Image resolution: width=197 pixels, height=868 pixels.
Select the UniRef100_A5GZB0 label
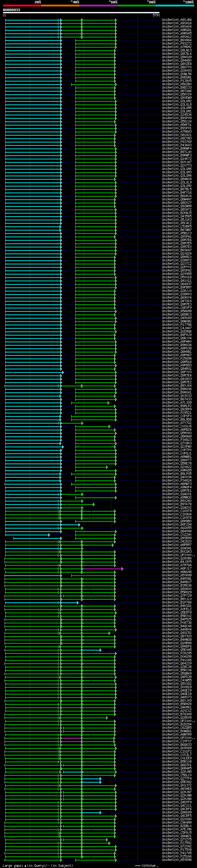177,84
